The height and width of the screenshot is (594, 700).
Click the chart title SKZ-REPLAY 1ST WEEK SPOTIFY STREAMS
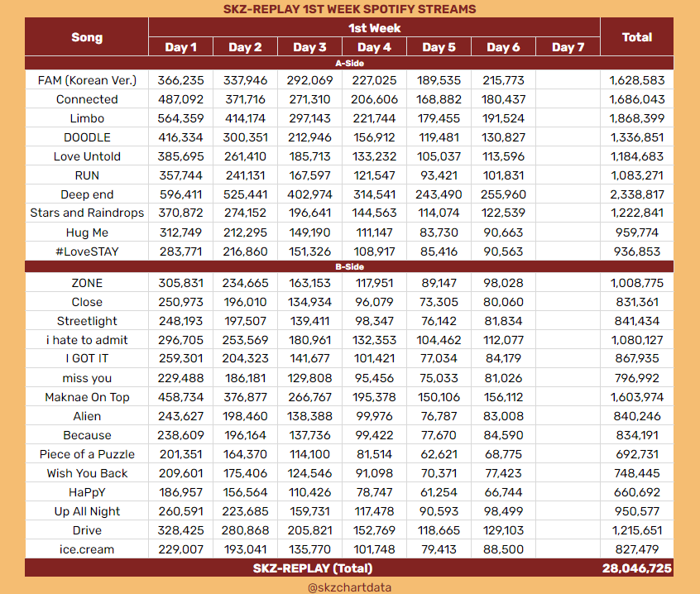pyautogui.click(x=350, y=9)
